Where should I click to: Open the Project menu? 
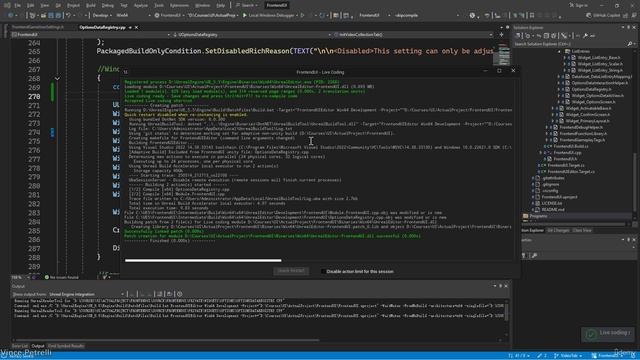click(73, 5)
